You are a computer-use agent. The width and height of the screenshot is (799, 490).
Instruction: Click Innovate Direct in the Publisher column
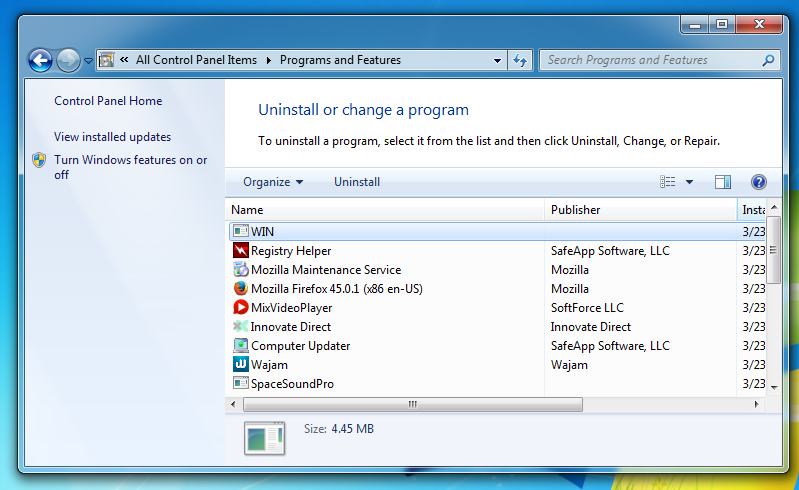pos(591,327)
